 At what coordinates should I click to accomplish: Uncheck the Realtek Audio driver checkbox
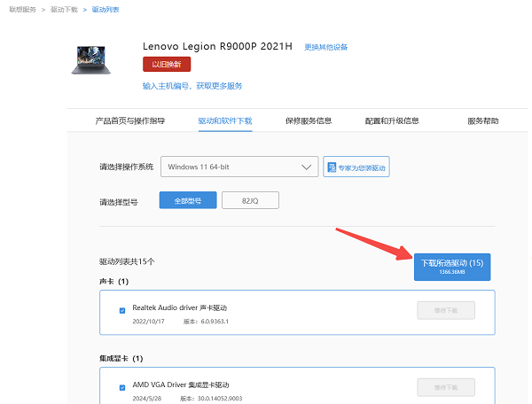[x=122, y=310]
